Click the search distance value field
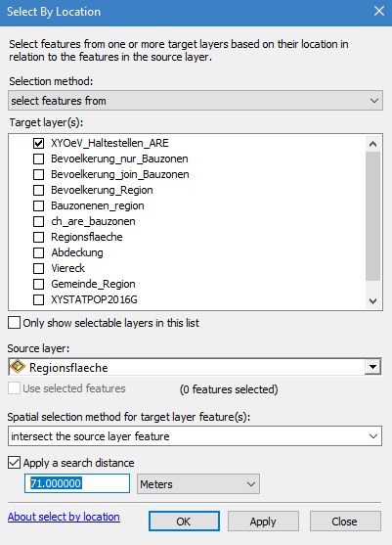The image size is (392, 545). (77, 483)
